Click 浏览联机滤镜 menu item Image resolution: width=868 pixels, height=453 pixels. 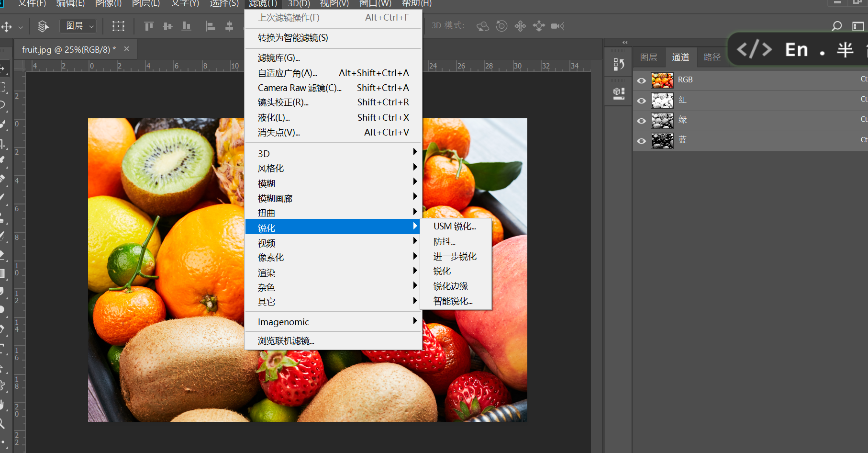[333, 341]
